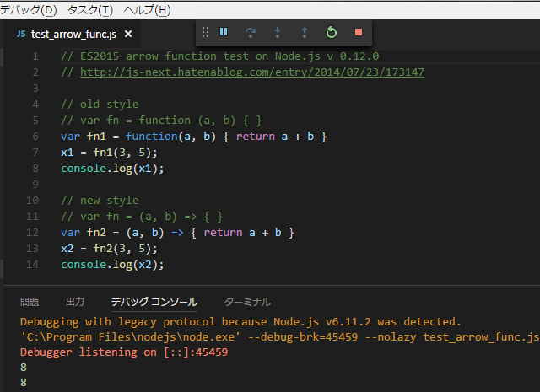Screen dimensions: 540x392
Task: Click the Step Out debug arrow
Action: click(x=305, y=32)
